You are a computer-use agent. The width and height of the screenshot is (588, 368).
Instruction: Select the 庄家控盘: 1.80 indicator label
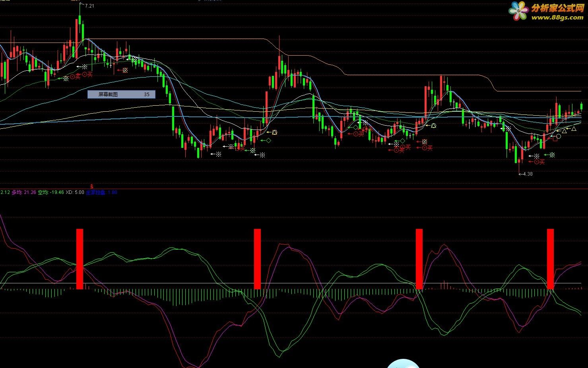coord(102,192)
